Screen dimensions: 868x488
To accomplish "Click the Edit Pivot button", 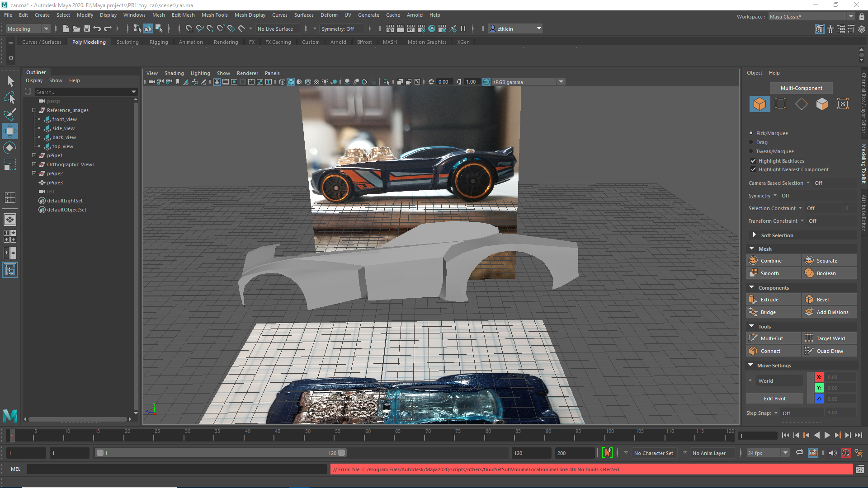I will click(x=774, y=399).
